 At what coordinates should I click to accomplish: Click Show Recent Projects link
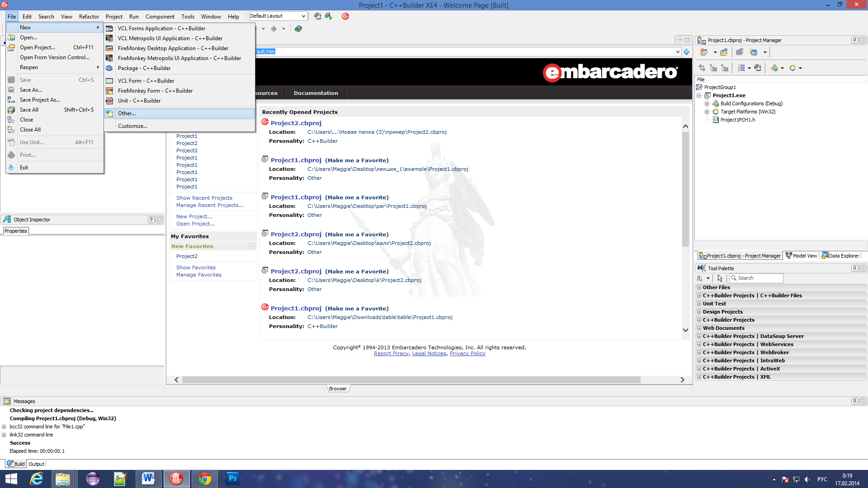[x=204, y=198]
